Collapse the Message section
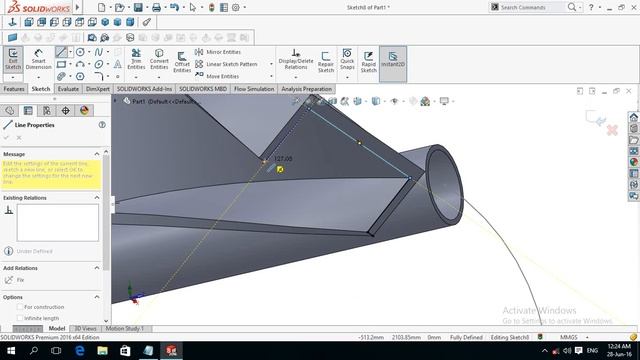Viewport: 640px width, 360px height. tap(97, 154)
